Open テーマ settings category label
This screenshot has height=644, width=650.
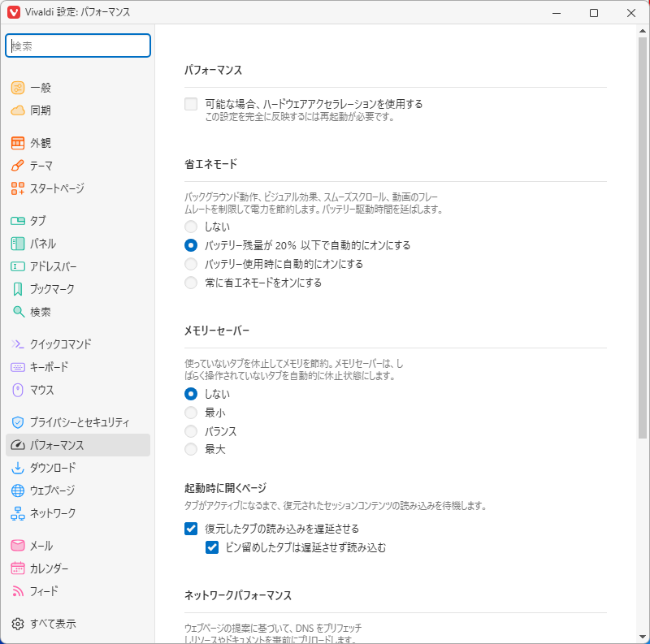pyautogui.click(x=41, y=166)
